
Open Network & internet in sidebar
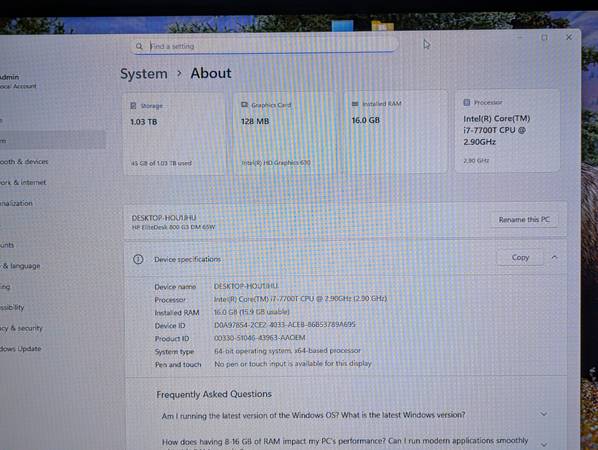[23, 182]
